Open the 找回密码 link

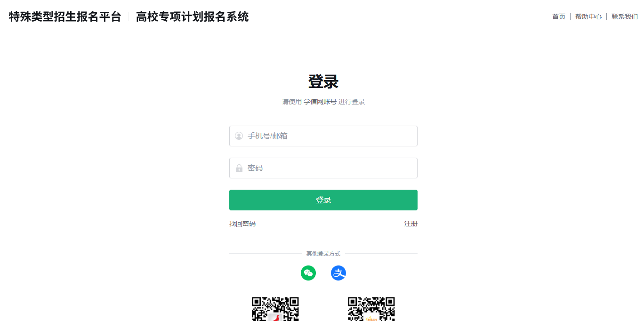click(x=242, y=224)
